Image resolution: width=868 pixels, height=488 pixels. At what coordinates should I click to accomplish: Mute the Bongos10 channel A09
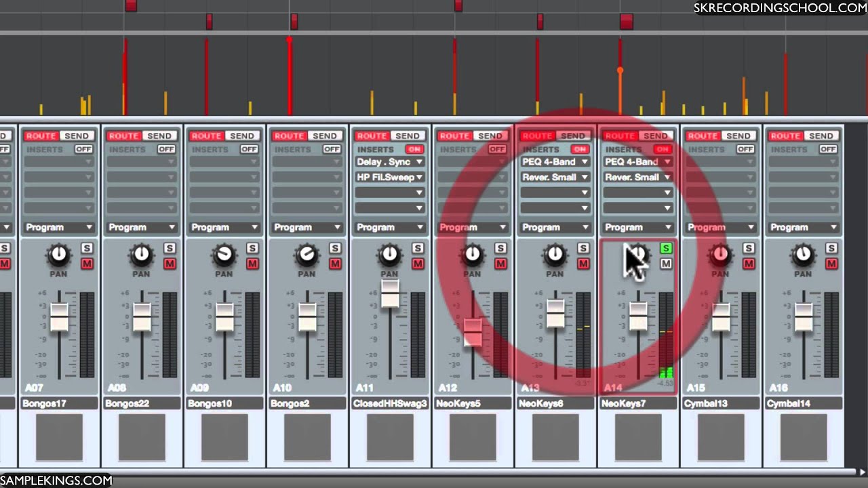(252, 264)
